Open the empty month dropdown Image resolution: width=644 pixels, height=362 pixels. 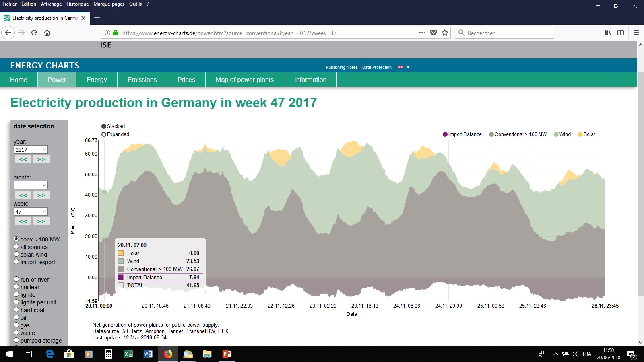point(31,185)
